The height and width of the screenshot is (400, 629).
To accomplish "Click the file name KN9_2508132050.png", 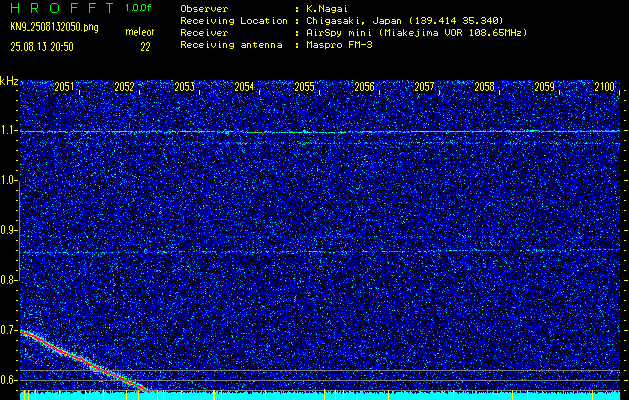I will click(54, 27).
